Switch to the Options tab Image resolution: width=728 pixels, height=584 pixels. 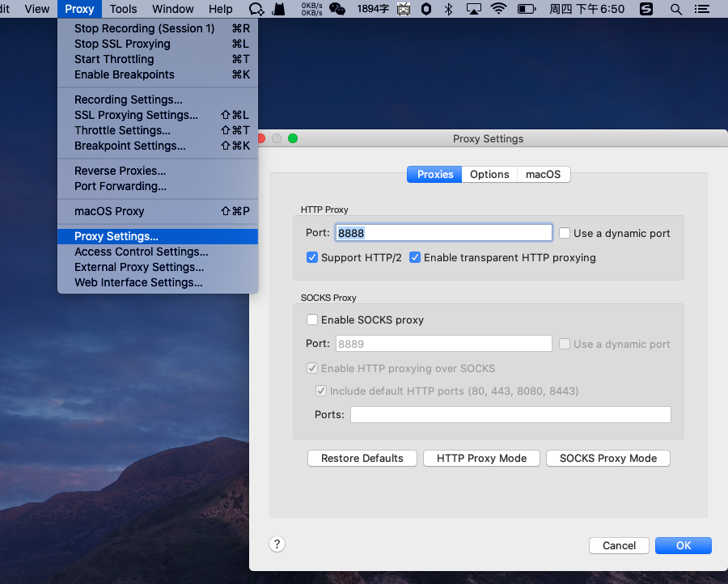[x=489, y=174]
